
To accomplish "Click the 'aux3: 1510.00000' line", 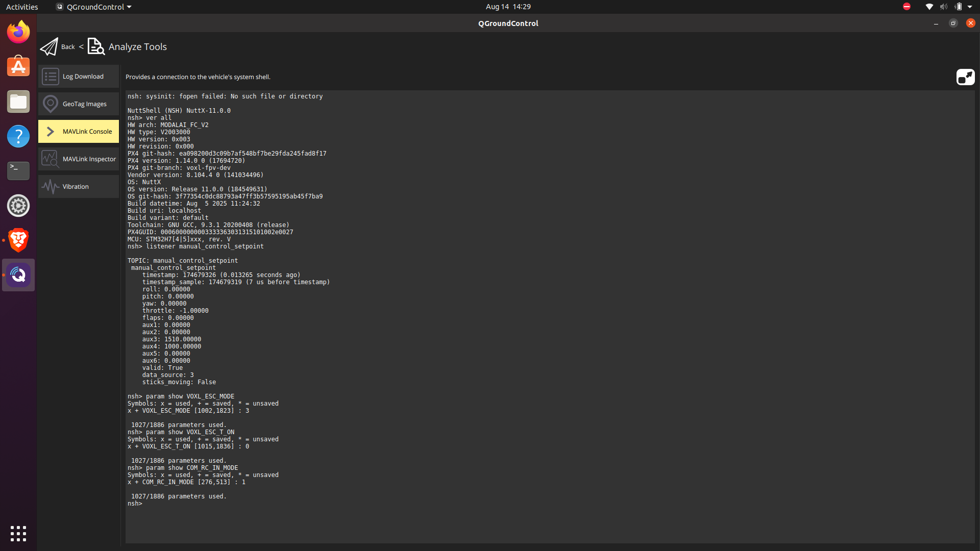I will tap(171, 339).
